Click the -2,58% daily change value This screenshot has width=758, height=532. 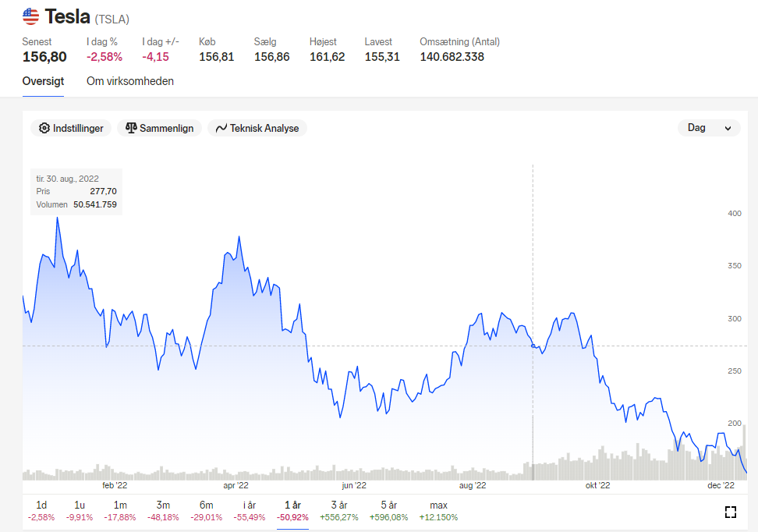[x=104, y=57]
